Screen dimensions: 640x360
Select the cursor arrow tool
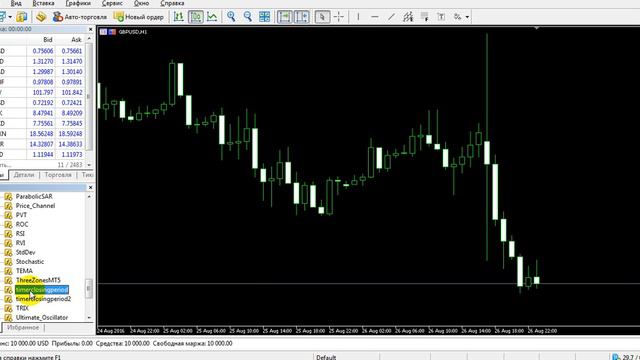(x=322, y=17)
